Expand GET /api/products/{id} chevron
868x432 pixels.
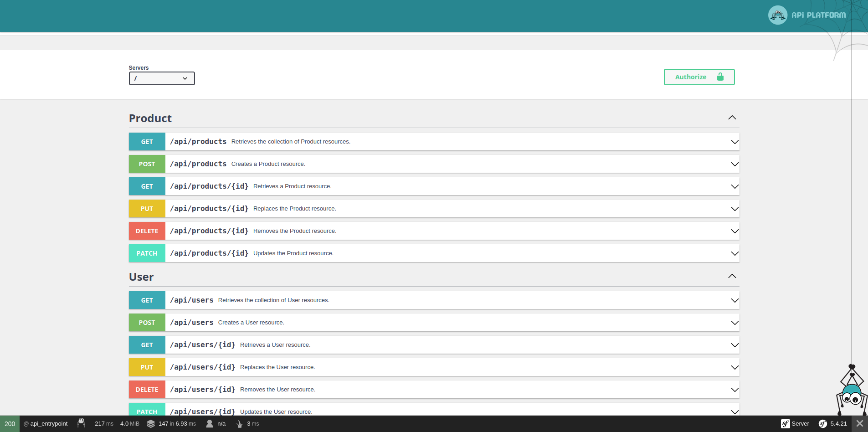tap(735, 186)
